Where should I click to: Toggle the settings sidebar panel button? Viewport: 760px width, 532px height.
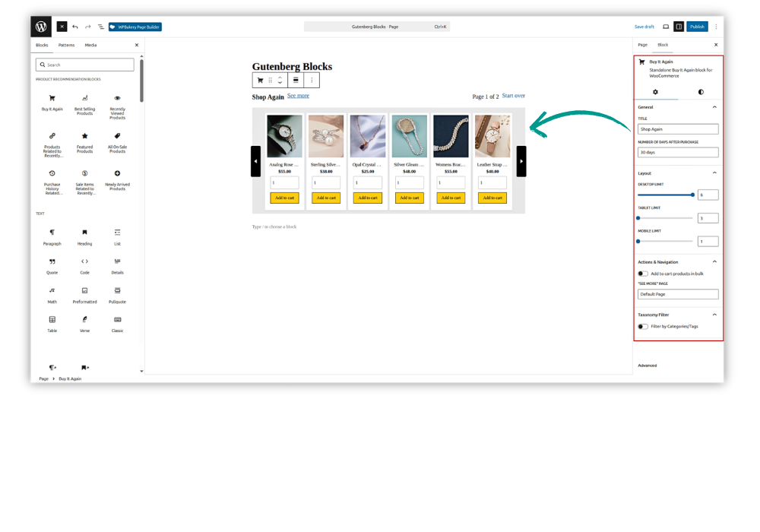click(679, 27)
